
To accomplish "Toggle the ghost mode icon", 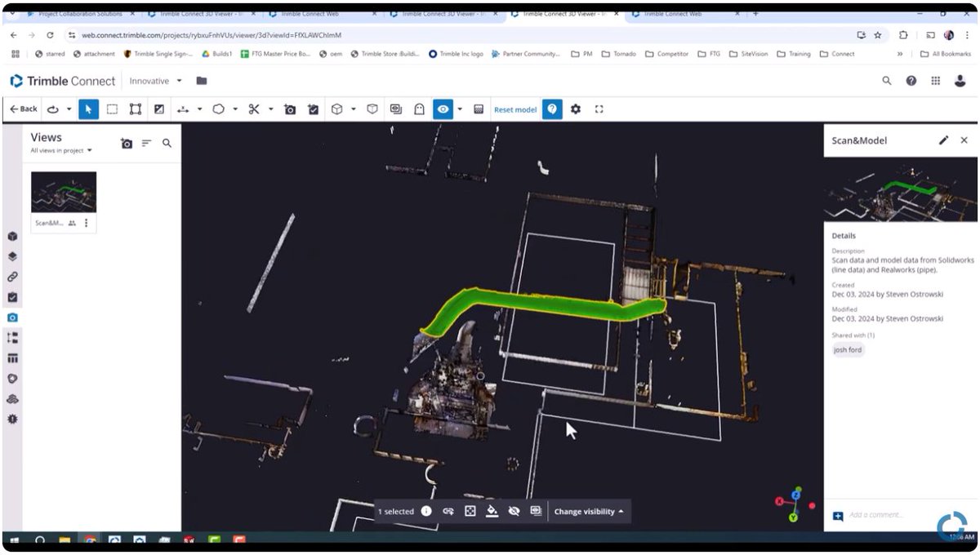I will pos(419,109).
